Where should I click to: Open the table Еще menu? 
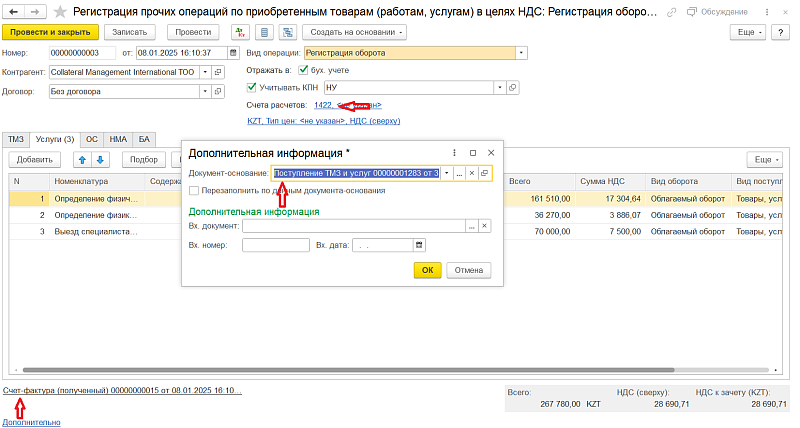tap(764, 160)
